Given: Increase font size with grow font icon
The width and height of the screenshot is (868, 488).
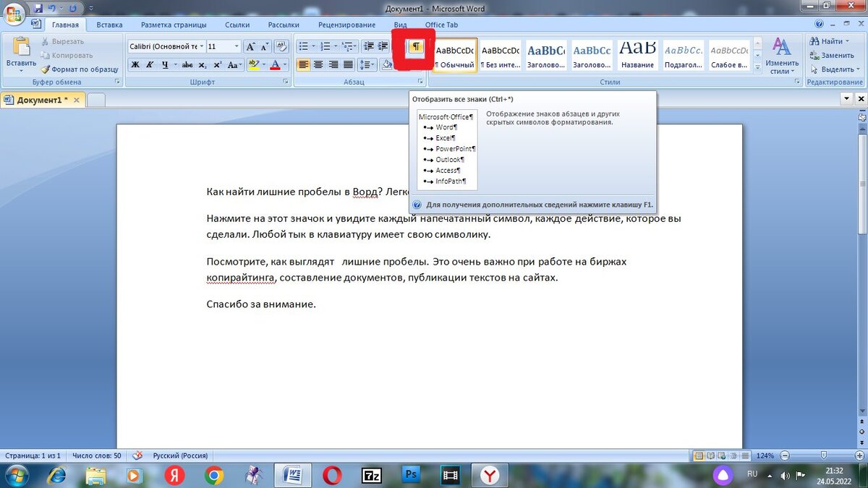Looking at the screenshot, I should coord(250,46).
